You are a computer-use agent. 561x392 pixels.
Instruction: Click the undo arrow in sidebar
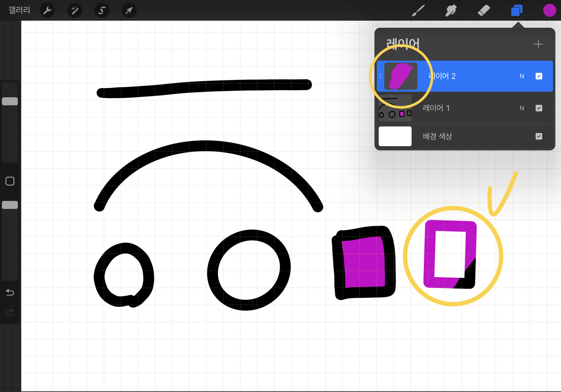pos(10,292)
